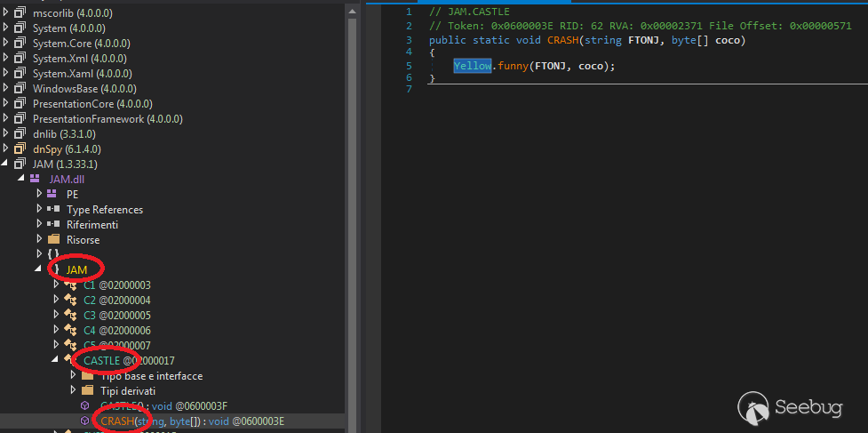Click the PE node icon
This screenshot has height=433, width=868.
52,194
